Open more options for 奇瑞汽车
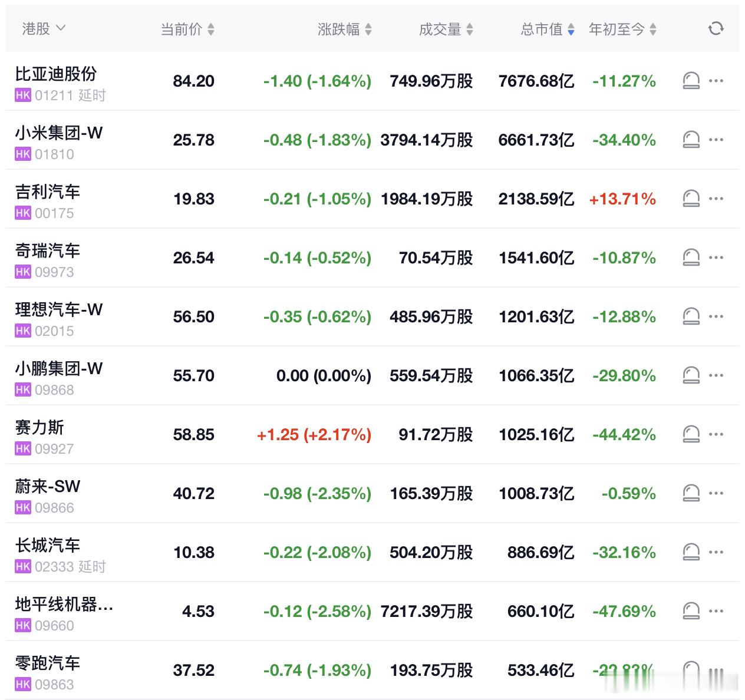Viewport: 745px width, 700px height. coord(716,257)
